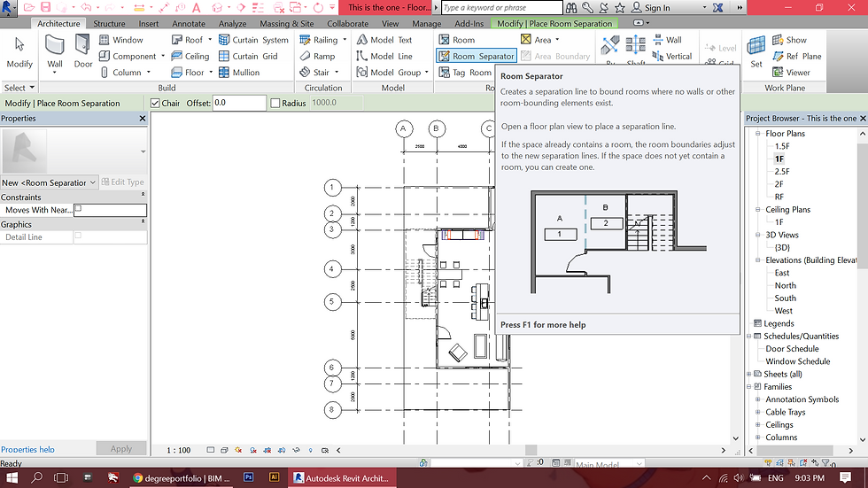The image size is (868, 488).
Task: Pick the Ramp tool
Action: point(317,56)
